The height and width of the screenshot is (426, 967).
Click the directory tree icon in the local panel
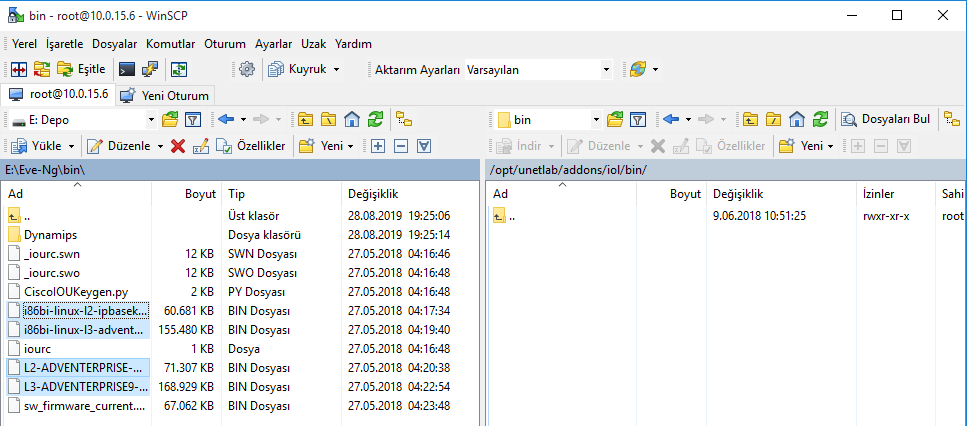[403, 118]
